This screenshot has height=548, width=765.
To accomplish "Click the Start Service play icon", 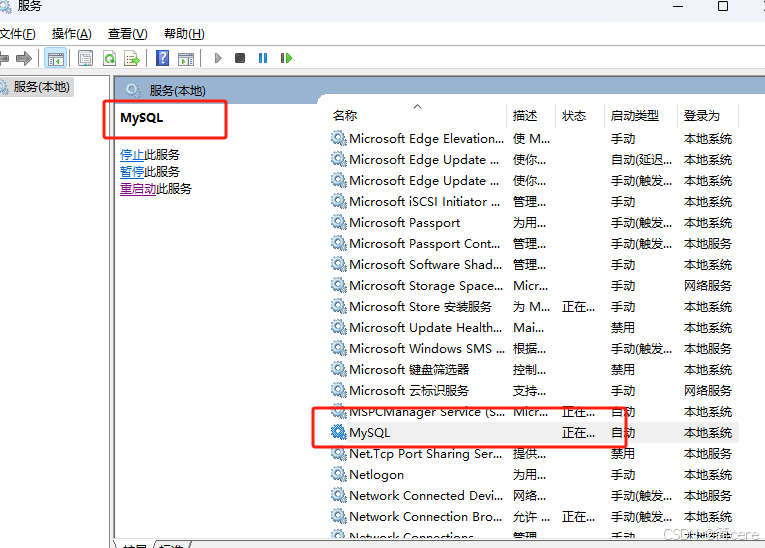I will (x=218, y=58).
